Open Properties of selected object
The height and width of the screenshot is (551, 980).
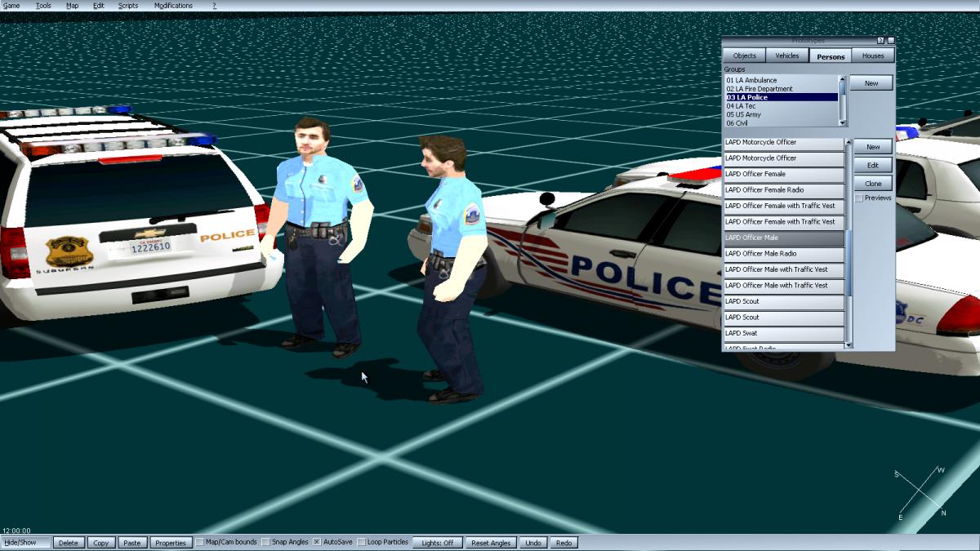[x=171, y=543]
